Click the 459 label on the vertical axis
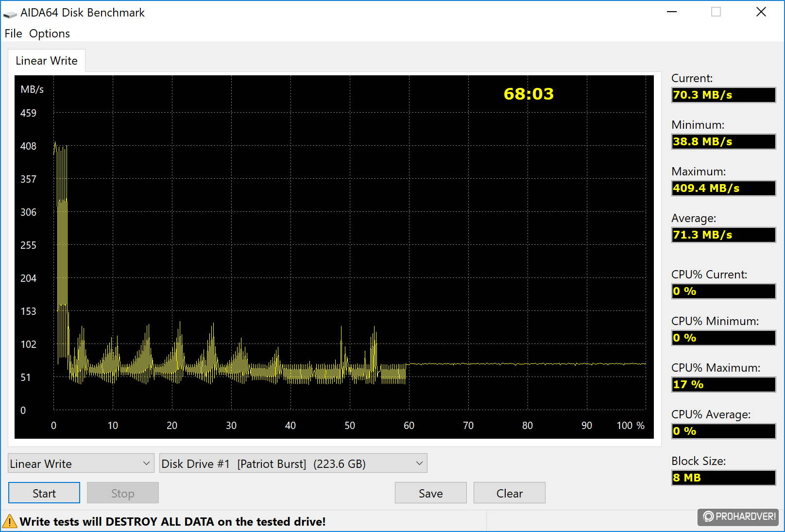The height and width of the screenshot is (532, 785). (28, 113)
